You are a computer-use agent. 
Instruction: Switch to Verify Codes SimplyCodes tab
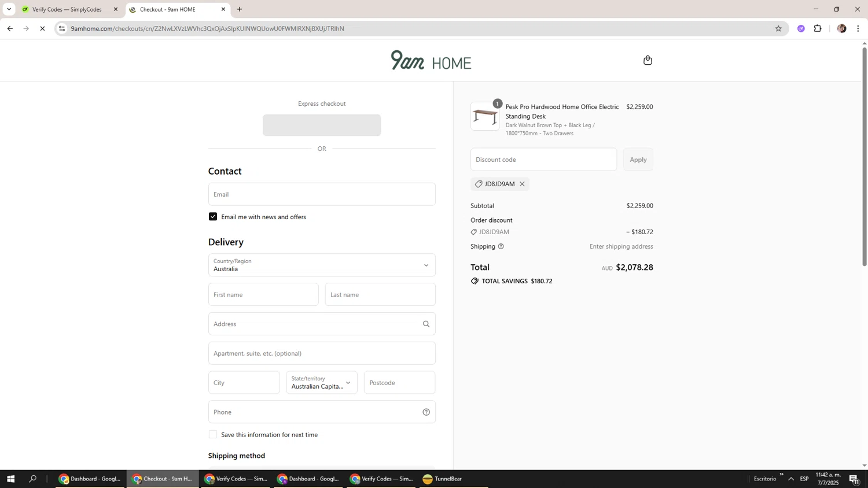pos(67,9)
